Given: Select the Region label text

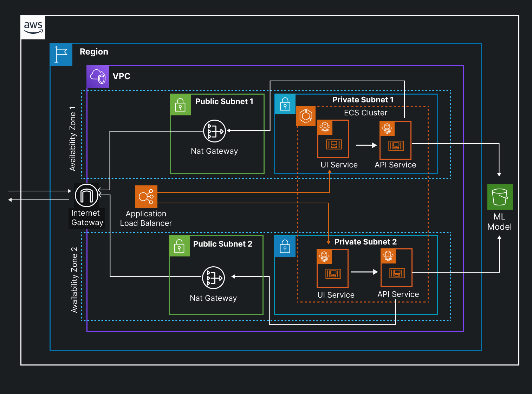Looking at the screenshot, I should [x=93, y=51].
